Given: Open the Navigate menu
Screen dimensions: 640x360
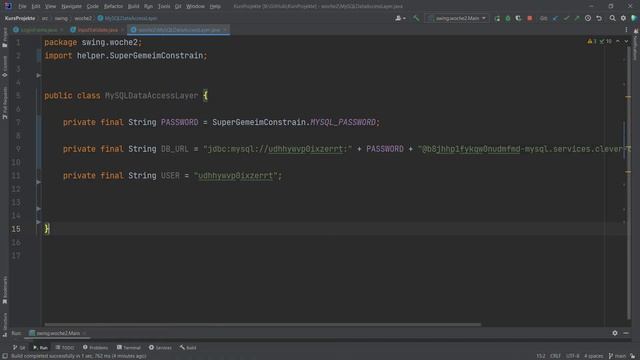Looking at the screenshot, I should tap(71, 7).
